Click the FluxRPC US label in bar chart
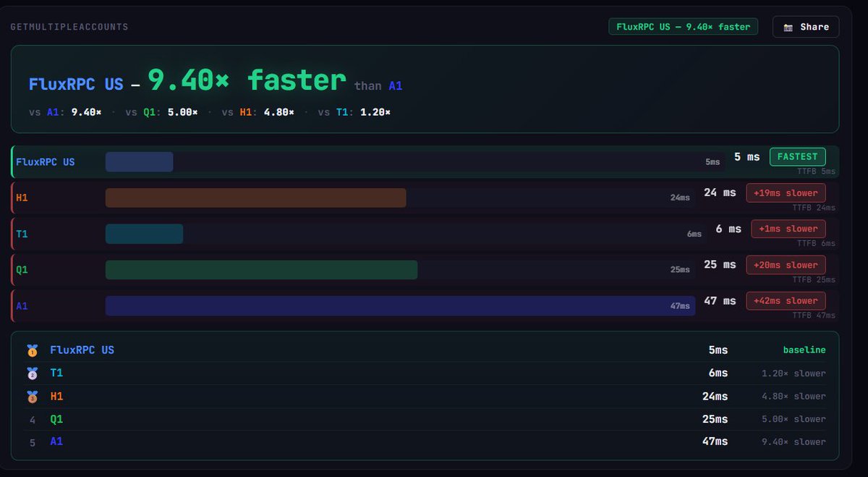The height and width of the screenshot is (477, 868). [45, 162]
